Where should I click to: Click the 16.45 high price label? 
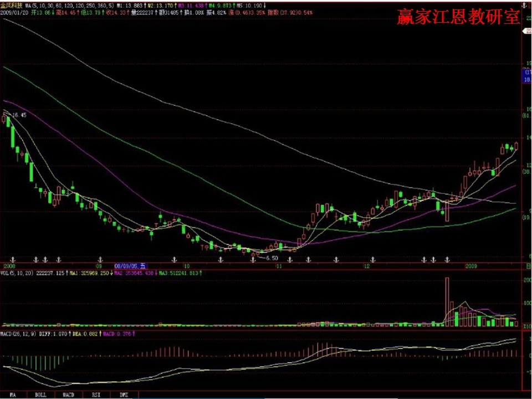(x=19, y=115)
